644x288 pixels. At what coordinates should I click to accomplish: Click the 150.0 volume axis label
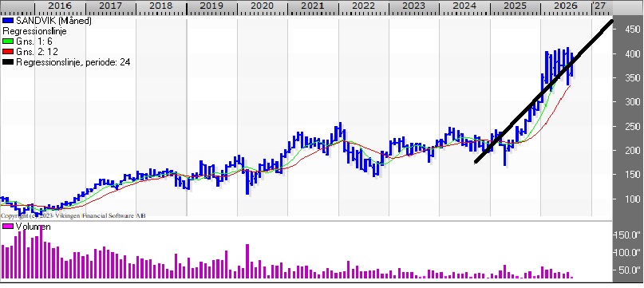[626, 235]
